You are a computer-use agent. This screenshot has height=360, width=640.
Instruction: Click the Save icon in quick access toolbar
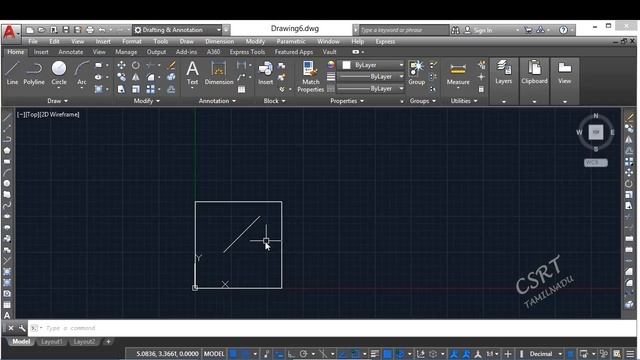(66, 30)
